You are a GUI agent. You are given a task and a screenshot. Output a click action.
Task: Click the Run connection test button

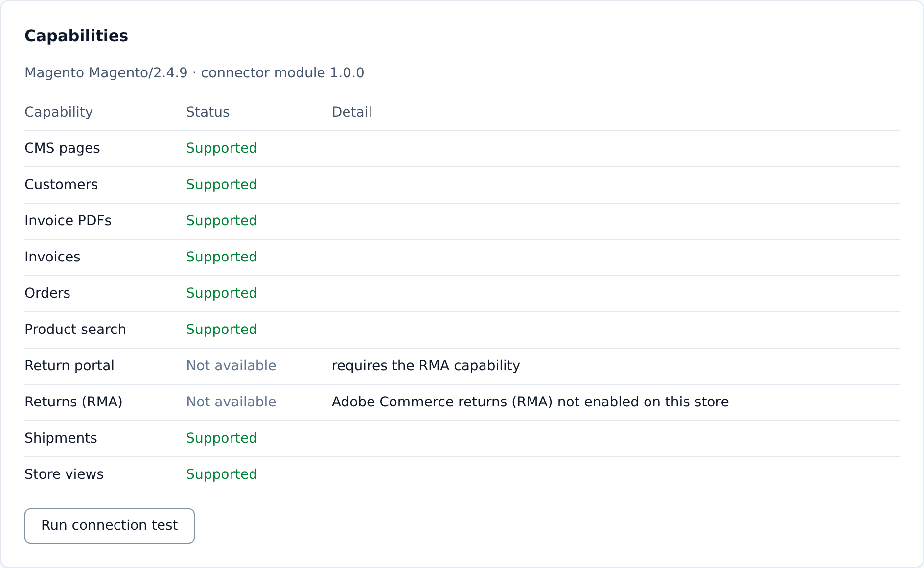(x=110, y=525)
